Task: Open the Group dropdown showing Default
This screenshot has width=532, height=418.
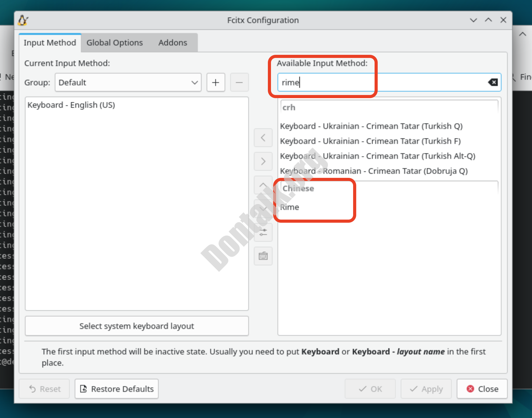Action: [128, 83]
